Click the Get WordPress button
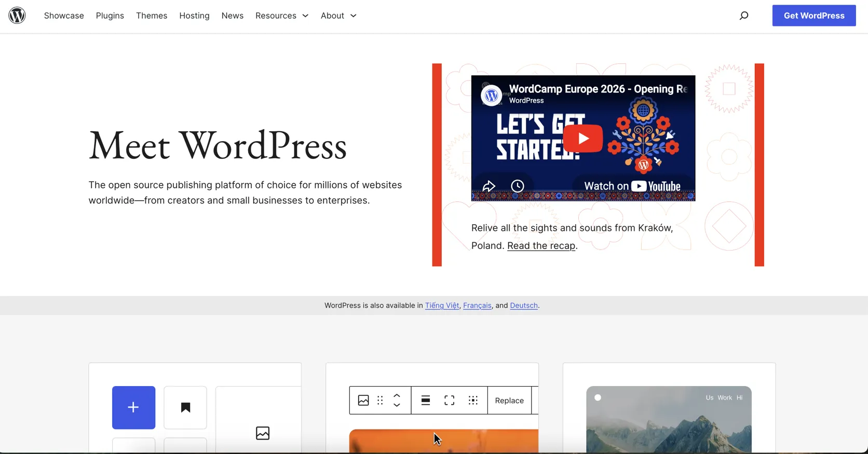The width and height of the screenshot is (868, 454). pos(814,16)
